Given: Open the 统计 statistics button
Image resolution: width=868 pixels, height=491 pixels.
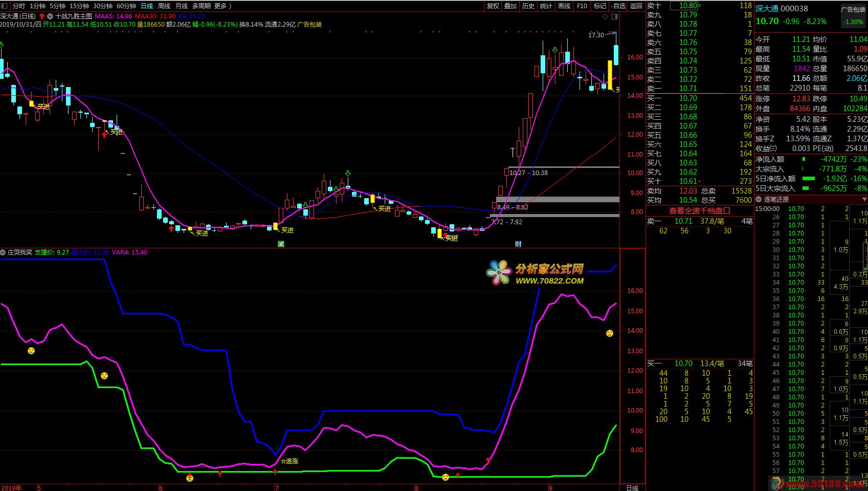Looking at the screenshot, I should [546, 6].
